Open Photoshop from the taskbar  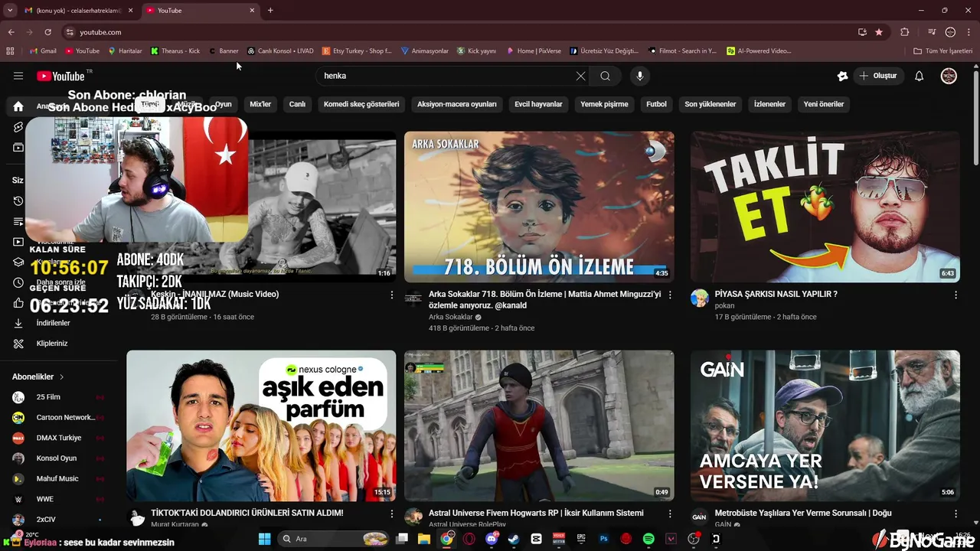(x=603, y=539)
